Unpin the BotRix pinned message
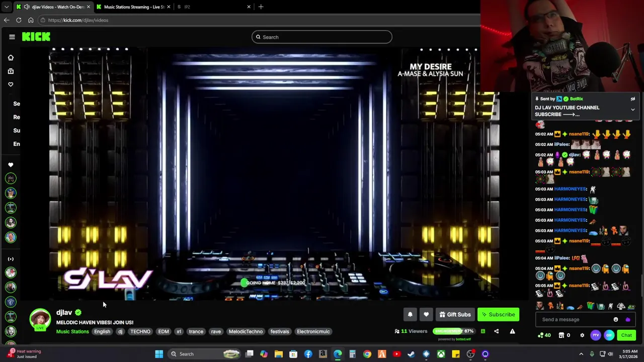Image resolution: width=644 pixels, height=362 pixels. point(633,99)
